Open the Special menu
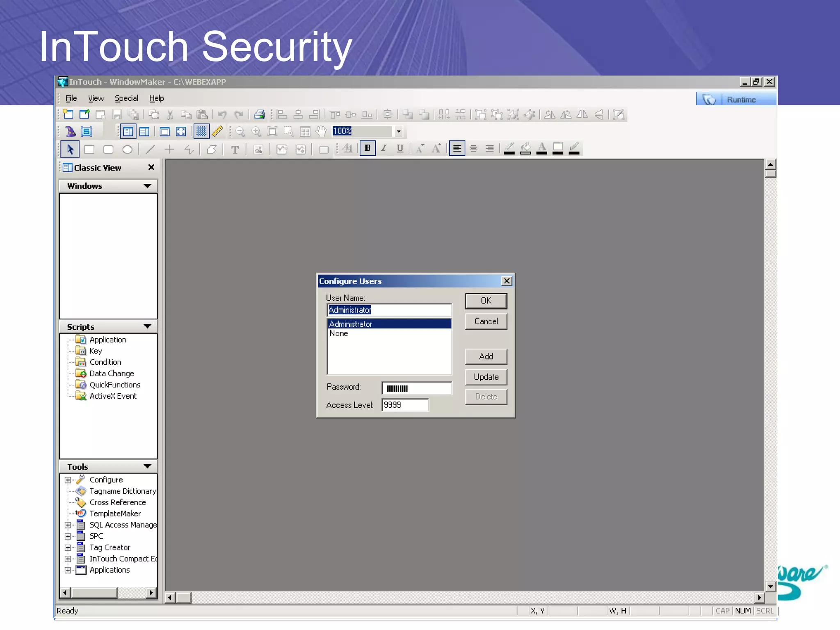Image resolution: width=840 pixels, height=630 pixels. (x=126, y=98)
